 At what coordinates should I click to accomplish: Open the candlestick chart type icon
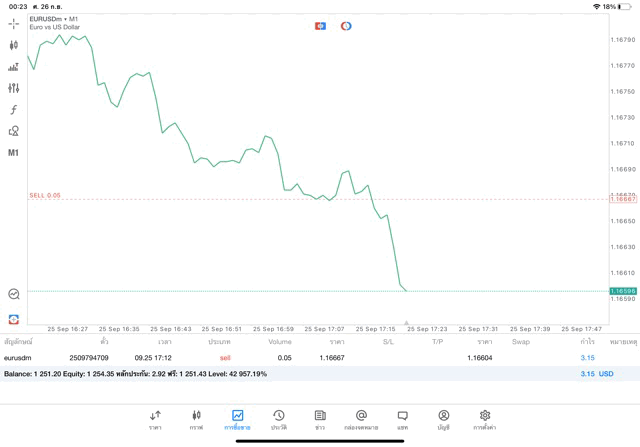14,45
